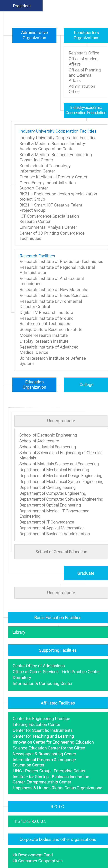The image size is (108, 868).
Task: Select the R.O.T.C. header bar
Action: [x=58, y=807]
